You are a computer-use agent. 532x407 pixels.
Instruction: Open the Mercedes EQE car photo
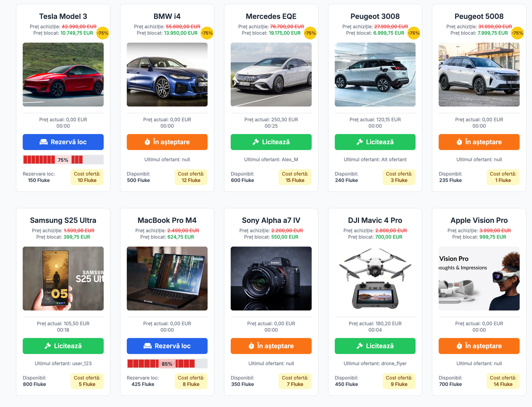pos(271,75)
